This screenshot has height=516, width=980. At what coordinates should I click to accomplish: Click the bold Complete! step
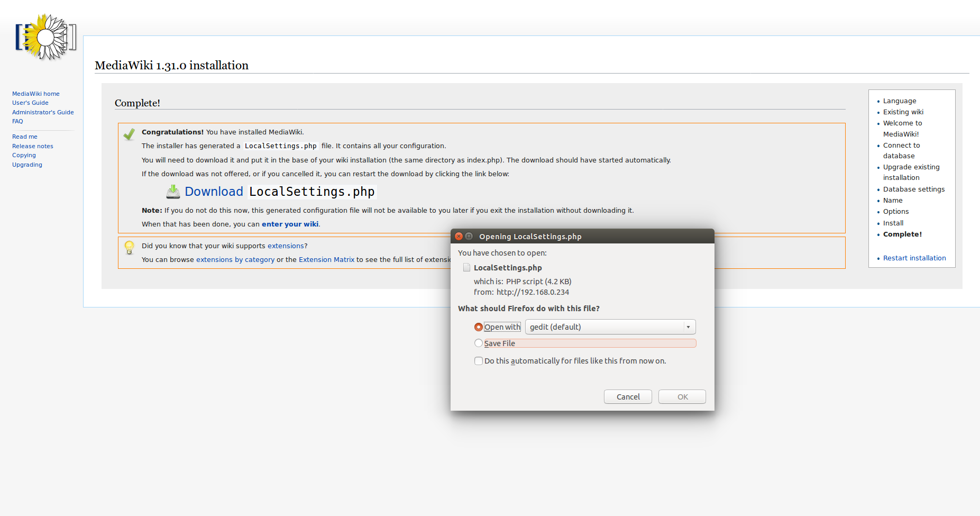tap(902, 234)
